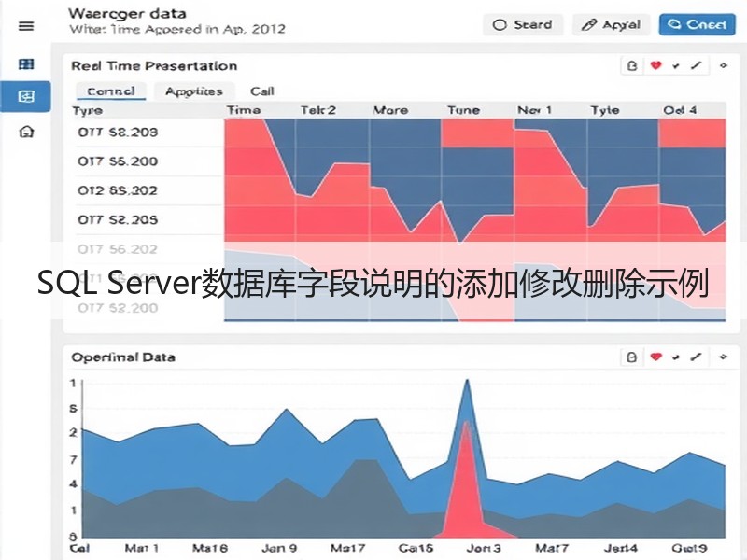Click diamond expand icon in Operlinal Data panel
This screenshot has height=560, width=747.
[x=723, y=357]
